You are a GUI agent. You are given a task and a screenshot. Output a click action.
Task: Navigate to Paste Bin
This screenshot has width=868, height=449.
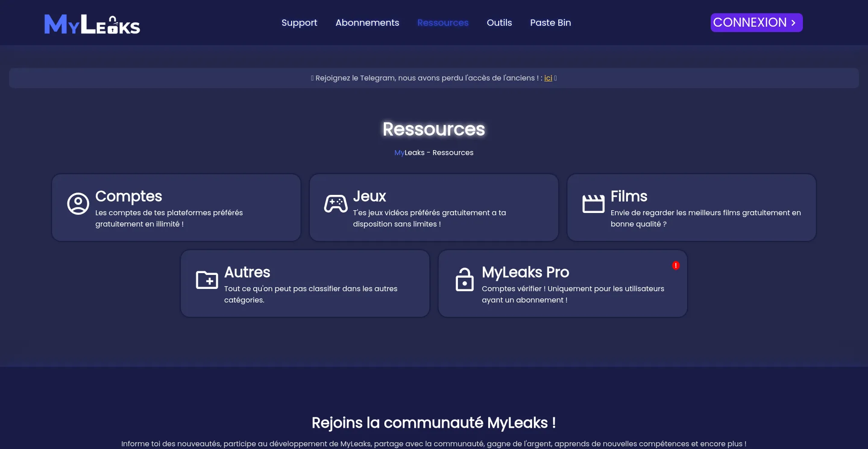[x=550, y=23]
